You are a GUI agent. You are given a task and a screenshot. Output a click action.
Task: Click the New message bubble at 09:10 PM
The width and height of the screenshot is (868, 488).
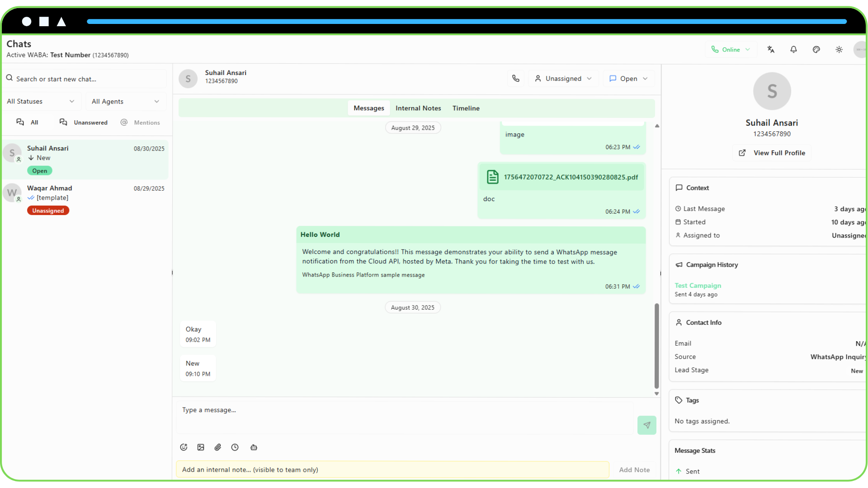click(x=198, y=368)
